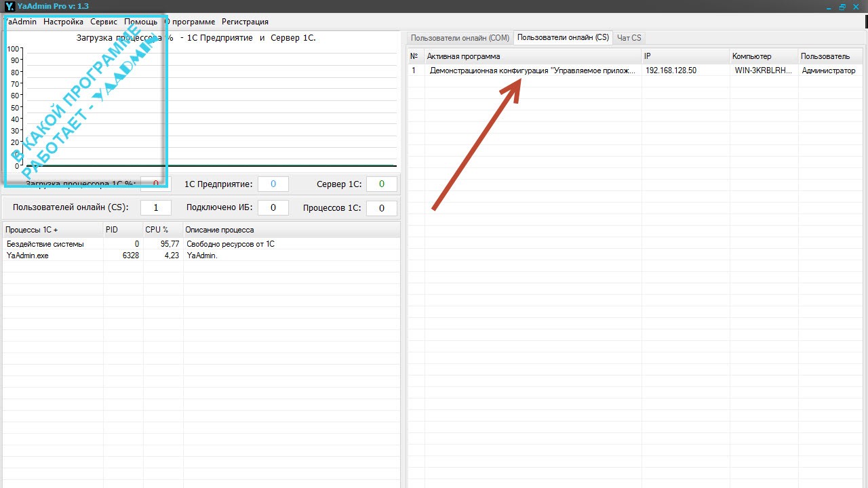Click the Компьютер column header
The height and width of the screenshot is (488, 868).
tap(763, 56)
